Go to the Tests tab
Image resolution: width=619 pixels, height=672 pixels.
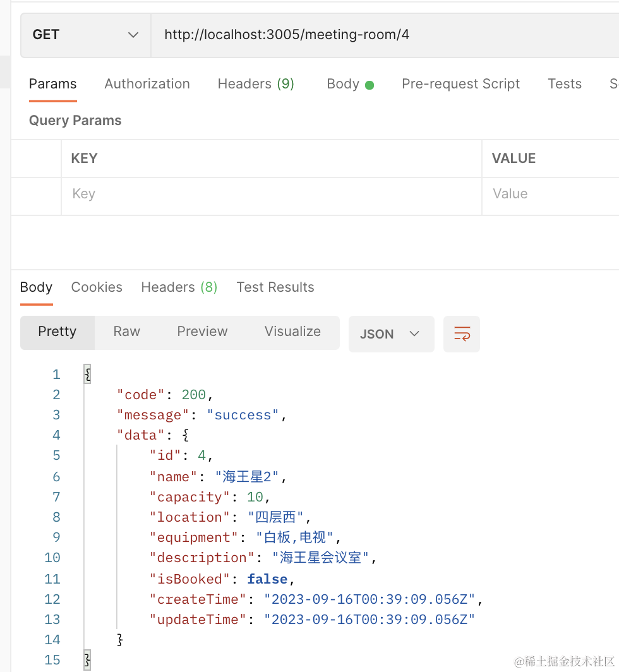pos(564,84)
